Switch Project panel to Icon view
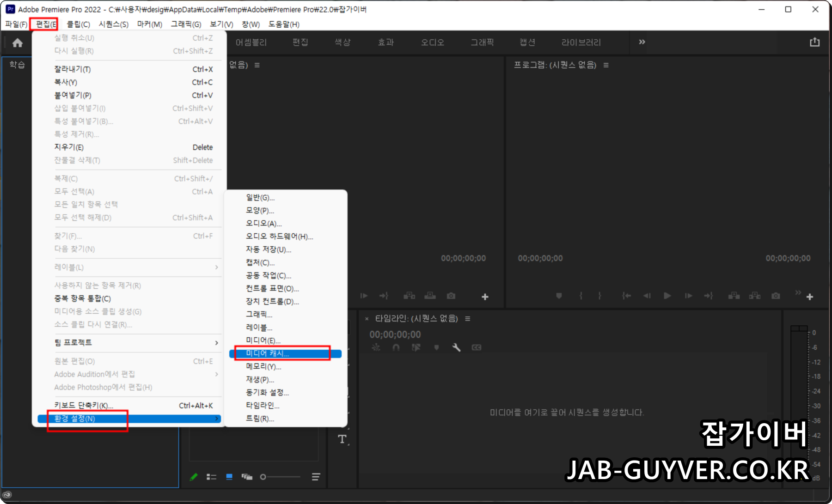 229,477
